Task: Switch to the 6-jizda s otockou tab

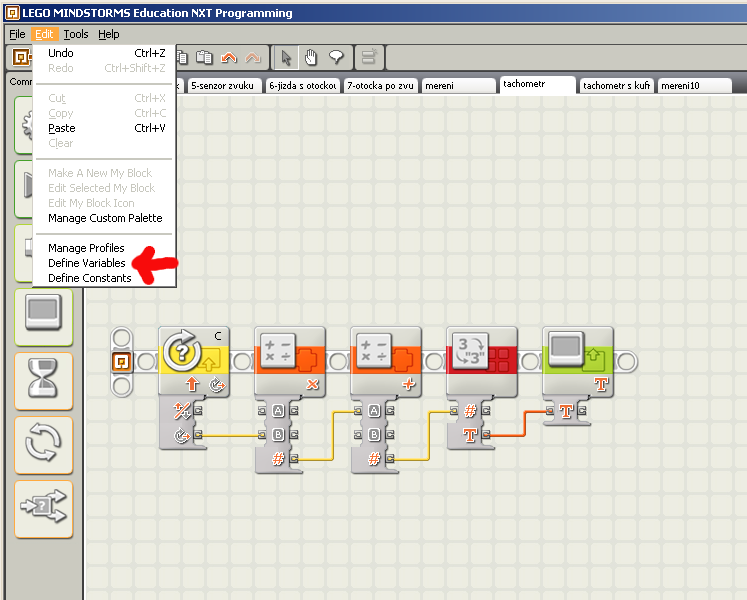Action: (303, 86)
